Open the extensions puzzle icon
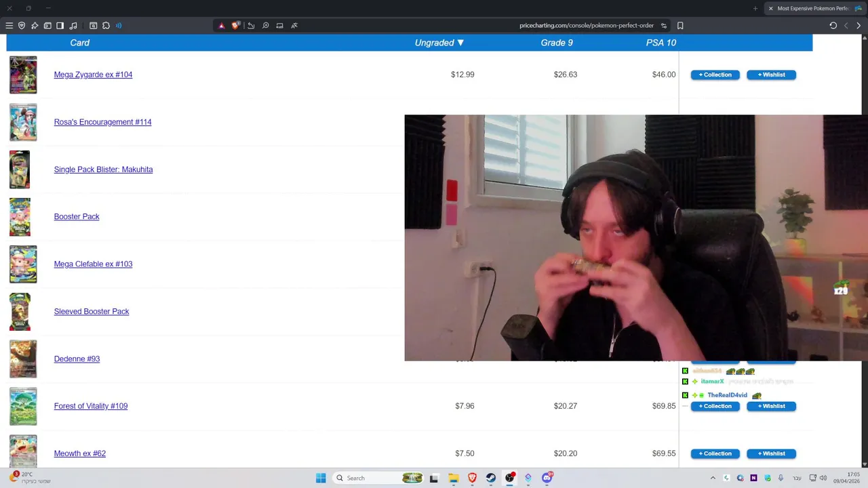868x488 pixels. pos(106,26)
